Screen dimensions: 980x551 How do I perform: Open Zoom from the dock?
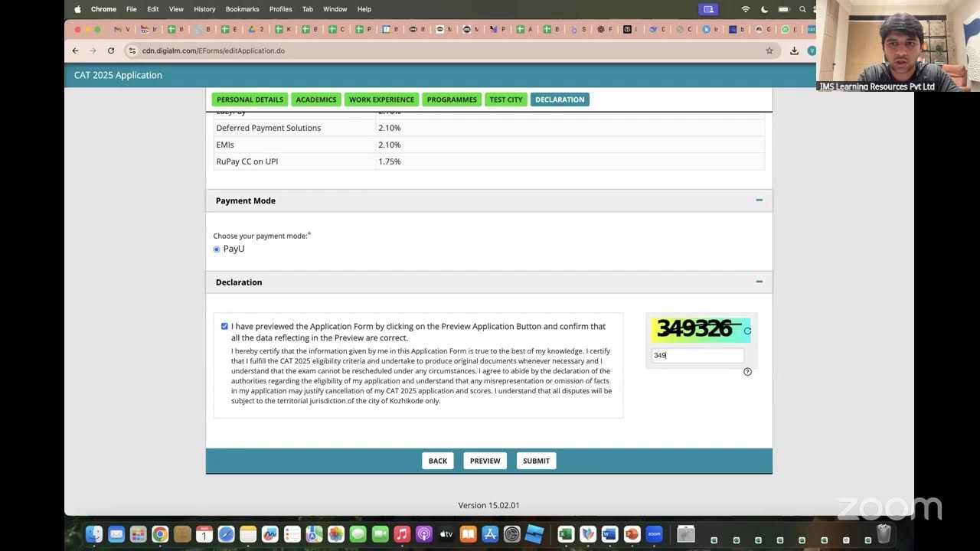(x=654, y=534)
